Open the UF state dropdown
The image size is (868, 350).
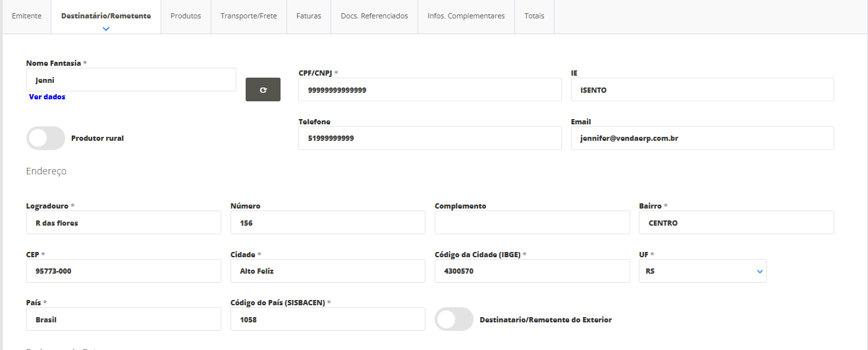[x=702, y=271]
